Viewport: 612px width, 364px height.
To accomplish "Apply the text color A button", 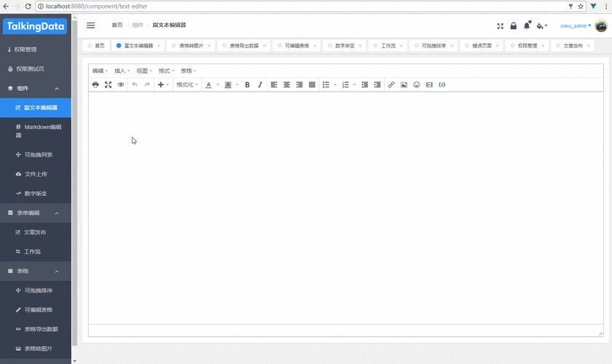I will [208, 84].
